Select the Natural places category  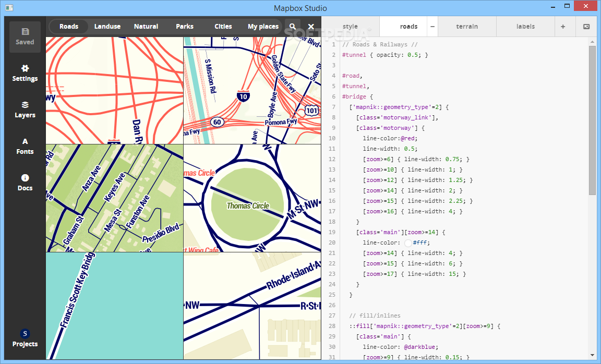146,27
